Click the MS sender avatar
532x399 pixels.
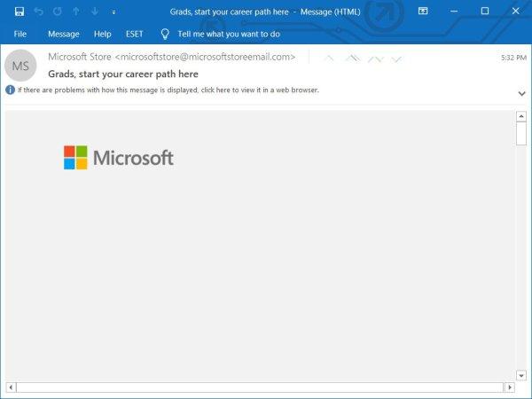(20, 66)
